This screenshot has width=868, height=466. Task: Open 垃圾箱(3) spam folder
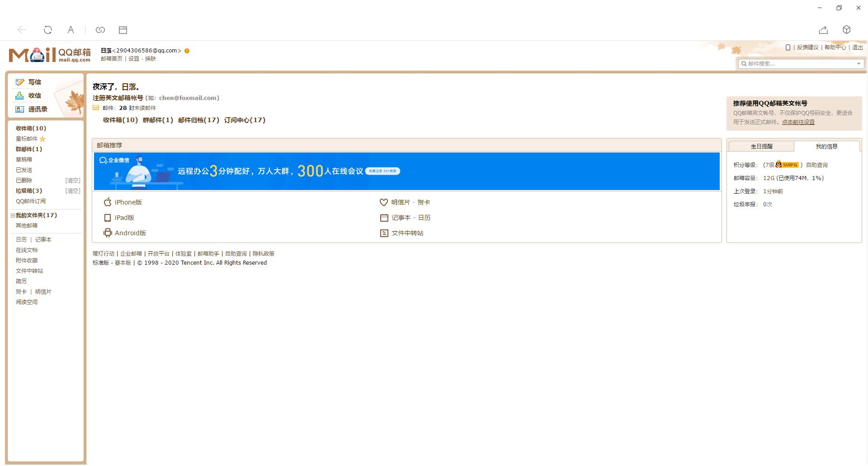point(29,191)
